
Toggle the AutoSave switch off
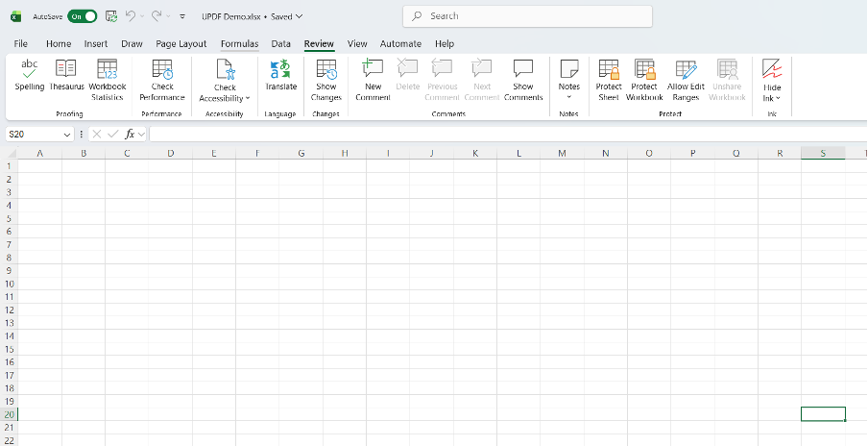coord(83,16)
